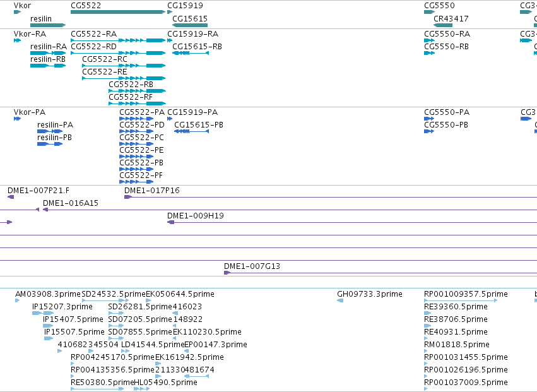This screenshot has height=392, width=537.
Task: Select transcript CG5522-RC label
Action: 105,59
